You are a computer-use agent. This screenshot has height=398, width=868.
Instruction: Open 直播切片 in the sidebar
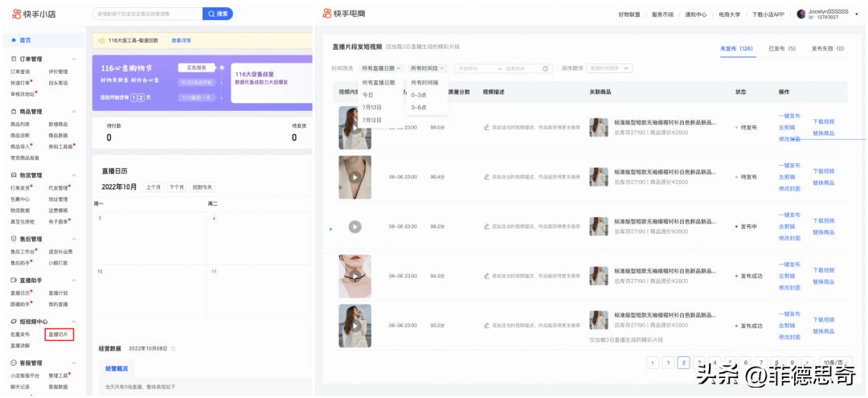pos(58,334)
